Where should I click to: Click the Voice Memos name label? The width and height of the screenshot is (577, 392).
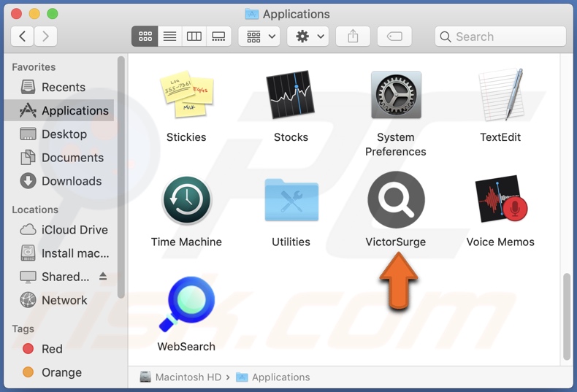(500, 242)
